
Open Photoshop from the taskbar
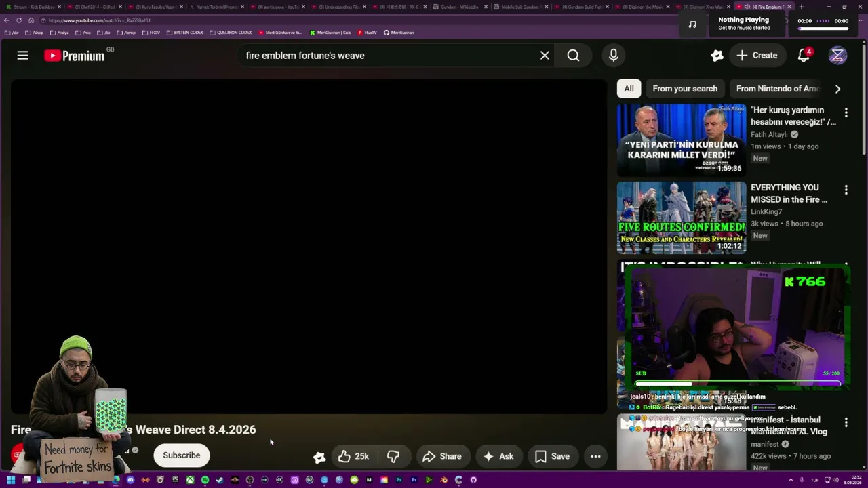(399, 480)
